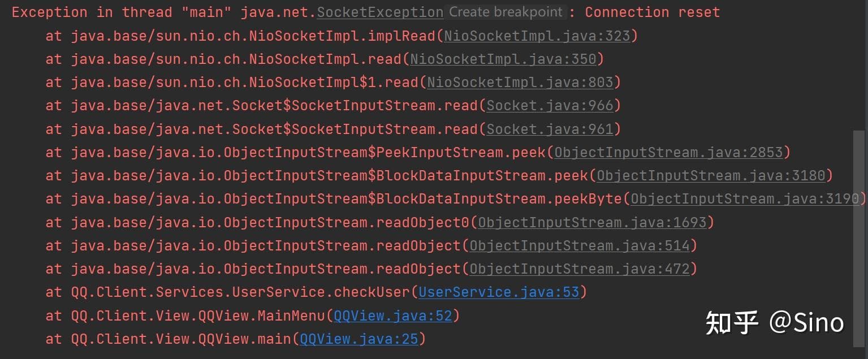Viewport: 868px width, 359px height.
Task: Open ObjectInputStream.java:3190 link
Action: coord(745,199)
